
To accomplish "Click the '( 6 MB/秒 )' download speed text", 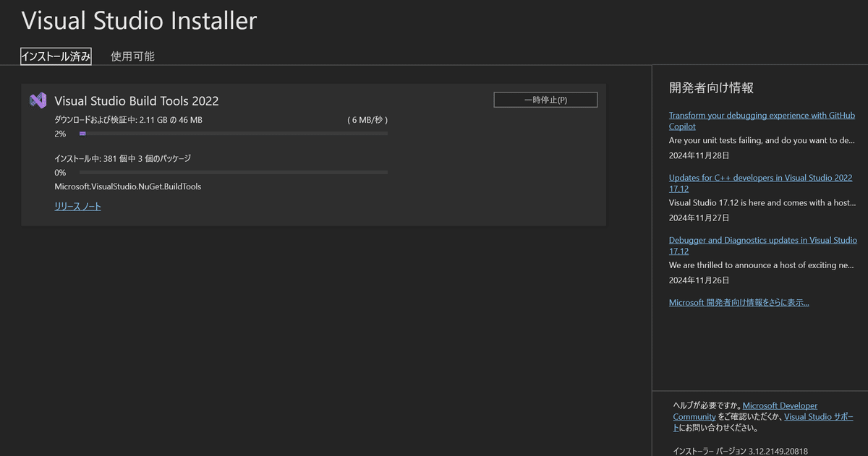I will point(367,120).
